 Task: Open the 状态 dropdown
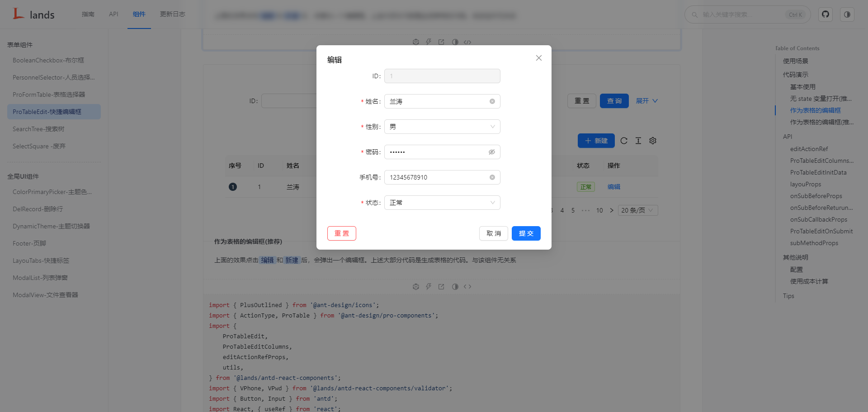coord(442,203)
